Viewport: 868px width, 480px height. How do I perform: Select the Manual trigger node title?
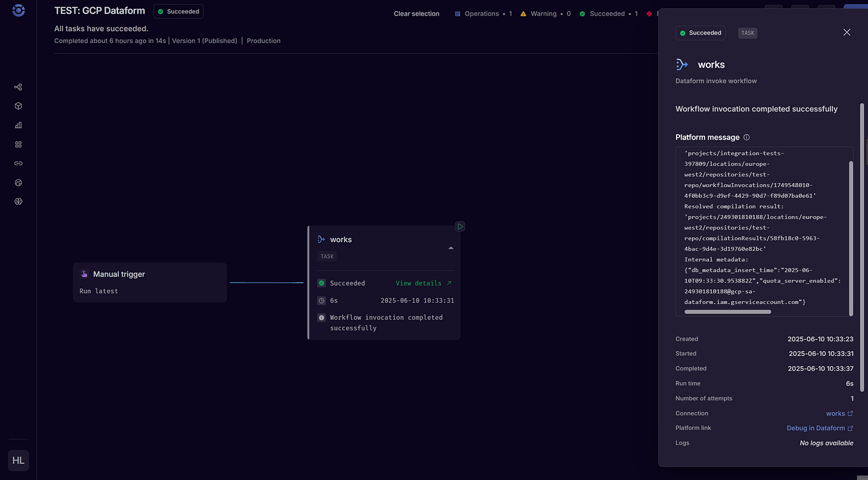119,274
